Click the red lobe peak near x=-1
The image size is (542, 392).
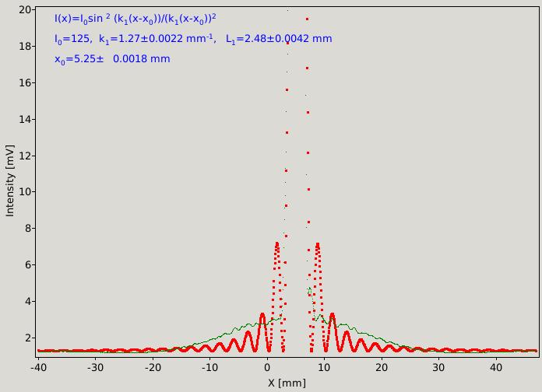[262, 314]
